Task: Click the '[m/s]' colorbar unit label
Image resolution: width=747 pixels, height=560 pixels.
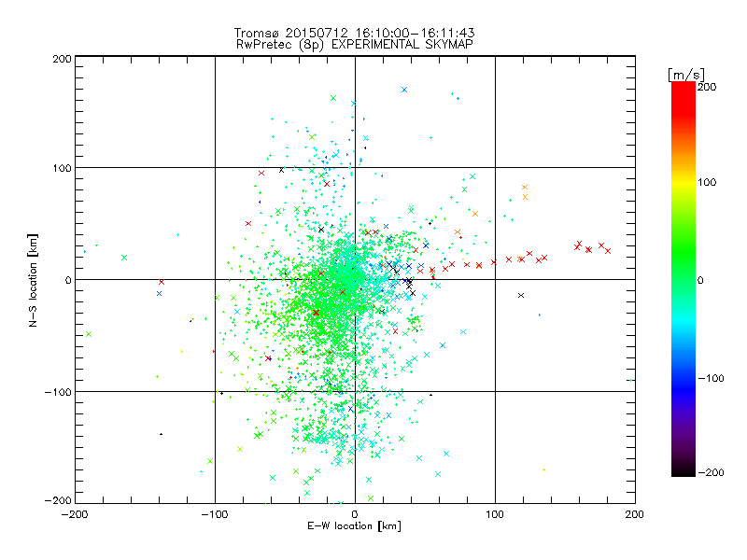Action: [686, 75]
